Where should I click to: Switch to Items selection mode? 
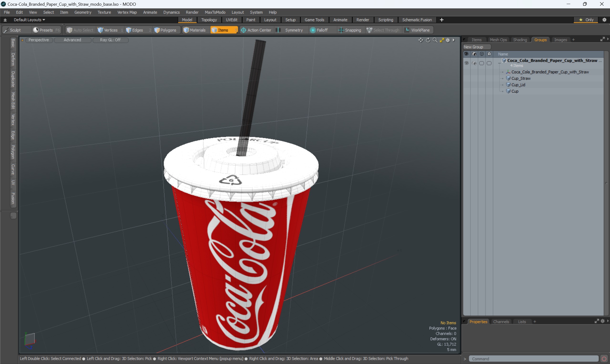click(224, 30)
